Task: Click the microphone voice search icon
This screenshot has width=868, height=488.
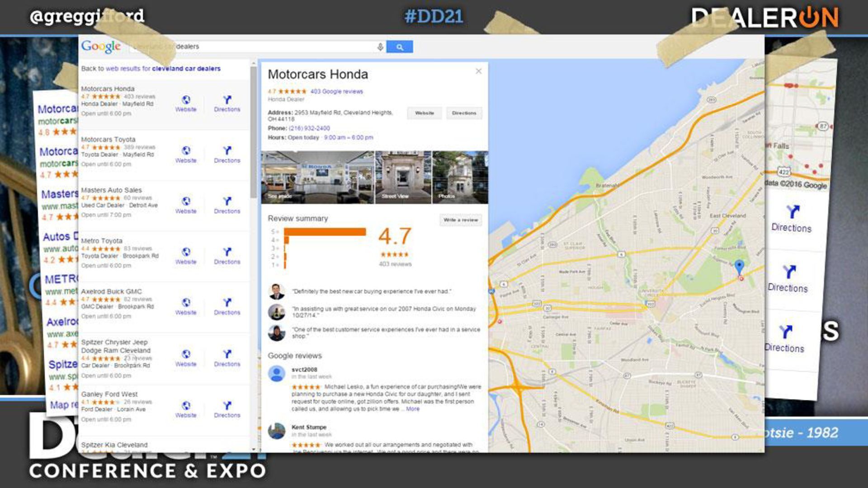Action: [380, 47]
